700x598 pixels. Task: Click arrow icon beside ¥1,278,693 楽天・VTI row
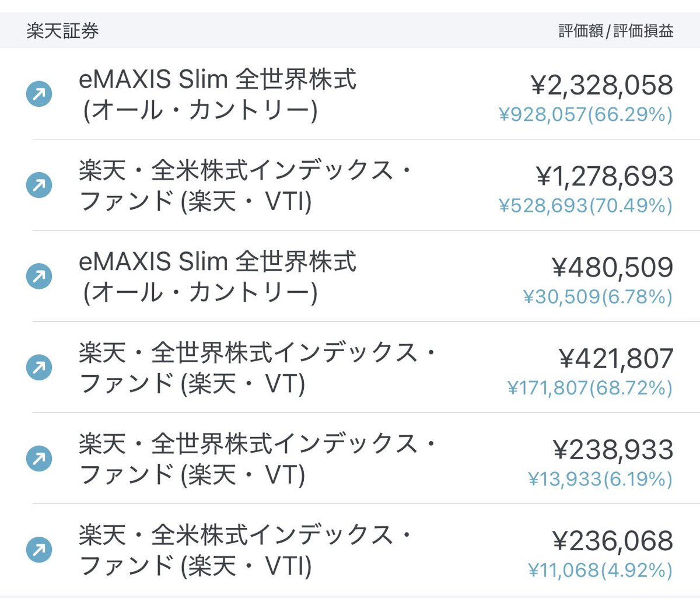[x=39, y=186]
